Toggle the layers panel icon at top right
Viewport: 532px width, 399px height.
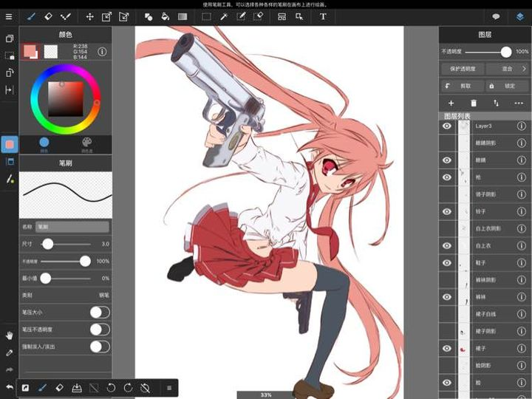pyautogui.click(x=519, y=16)
